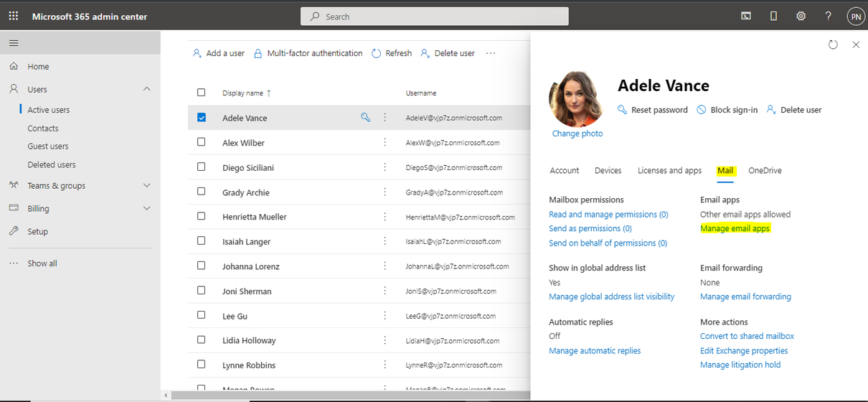Sort by Display name column
868x402 pixels.
click(x=247, y=93)
